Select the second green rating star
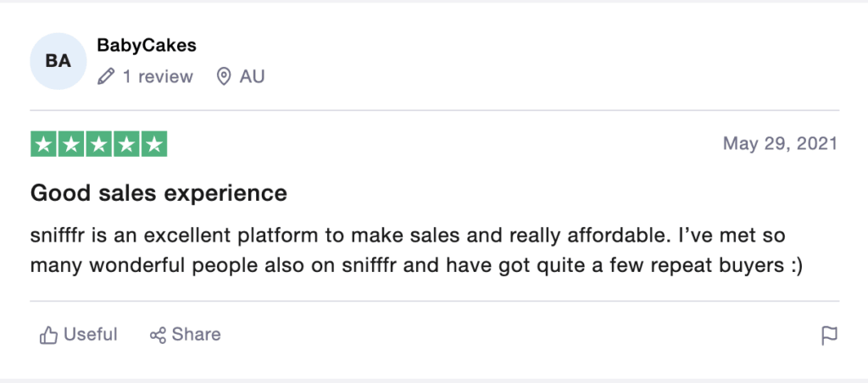Image resolution: width=868 pixels, height=383 pixels. tap(71, 144)
